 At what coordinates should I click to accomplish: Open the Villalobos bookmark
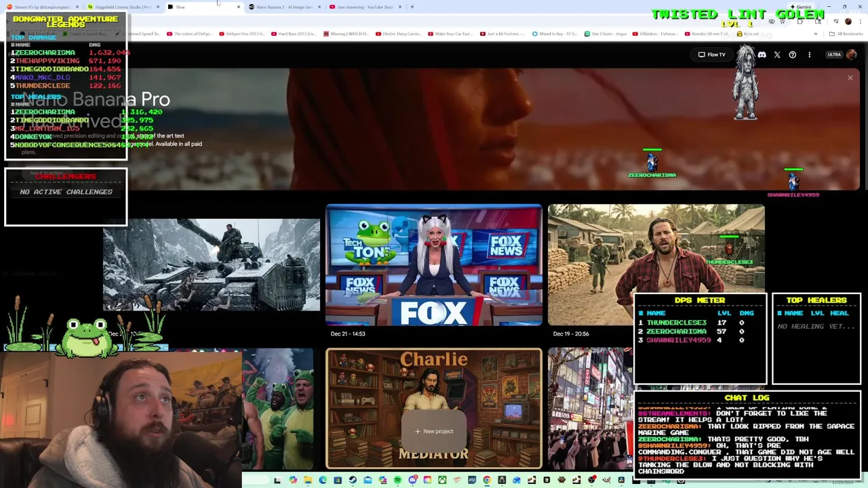click(x=654, y=33)
